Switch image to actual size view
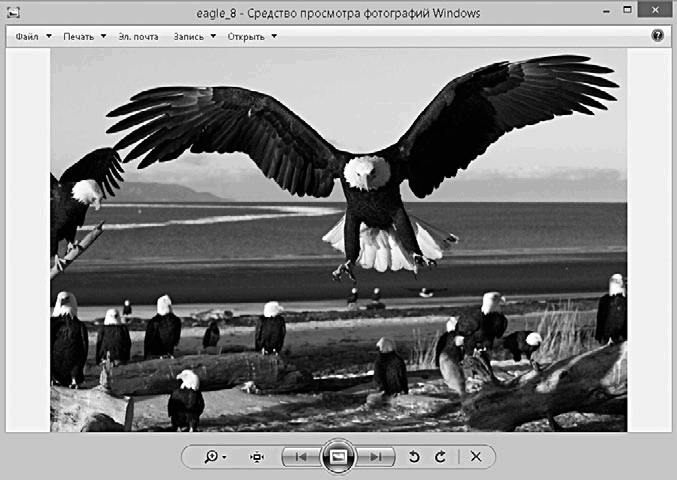This screenshot has height=480, width=677. (257, 457)
